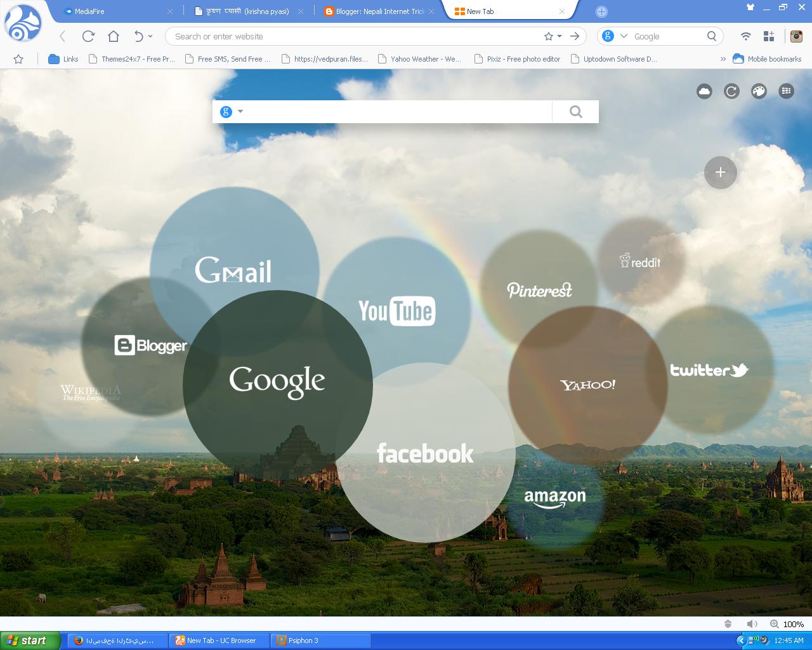This screenshot has height=650, width=812.
Task: Open a new tab with plus button
Action: coord(601,11)
